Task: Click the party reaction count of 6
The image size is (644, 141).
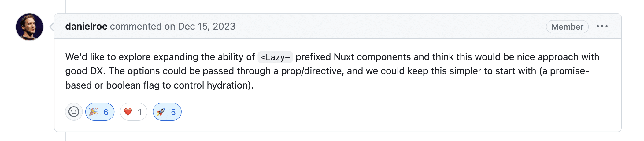Action: tap(106, 112)
